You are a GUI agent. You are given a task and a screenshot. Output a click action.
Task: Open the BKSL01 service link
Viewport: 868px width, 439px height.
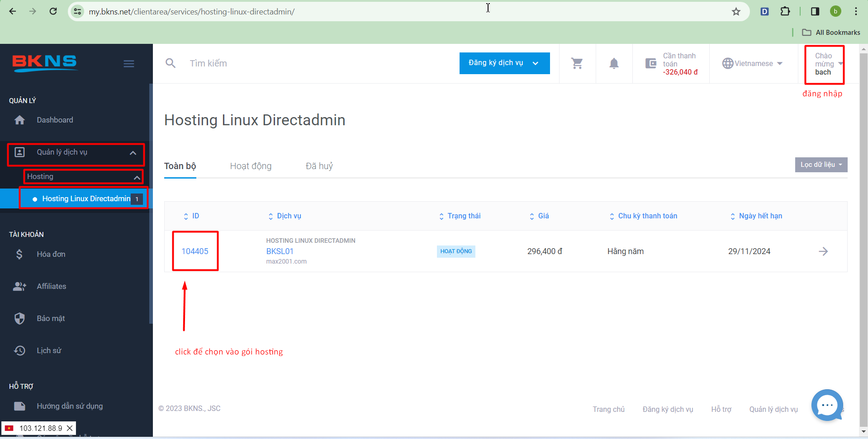[280, 251]
